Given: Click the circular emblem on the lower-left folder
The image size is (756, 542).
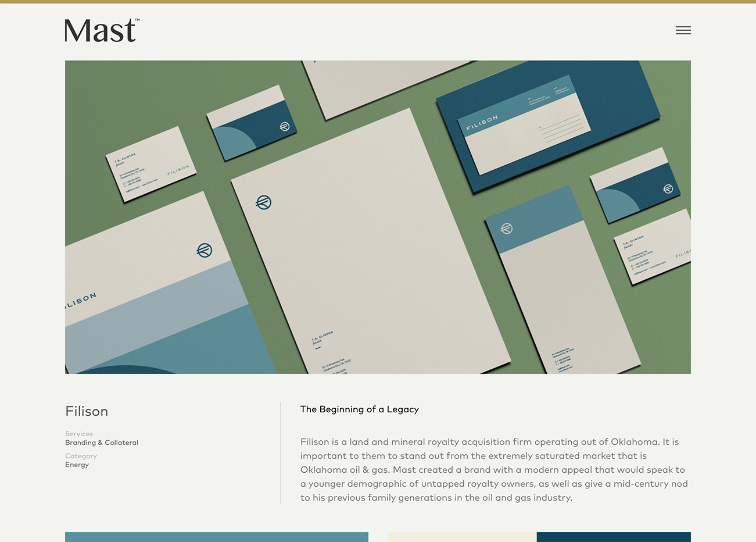Looking at the screenshot, I should pos(204,250).
